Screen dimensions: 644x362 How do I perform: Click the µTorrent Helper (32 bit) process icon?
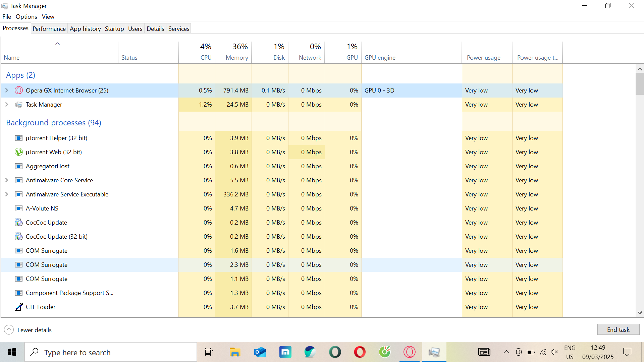tap(19, 138)
